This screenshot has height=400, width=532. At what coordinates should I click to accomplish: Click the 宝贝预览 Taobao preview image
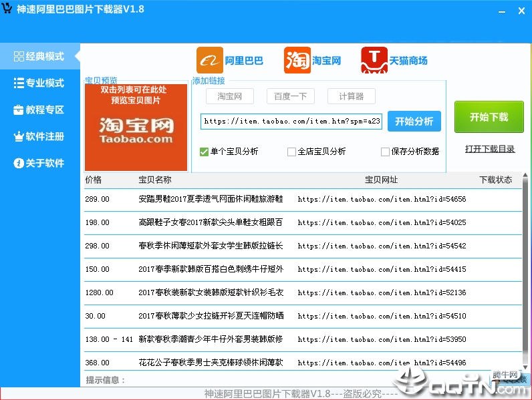pos(136,127)
